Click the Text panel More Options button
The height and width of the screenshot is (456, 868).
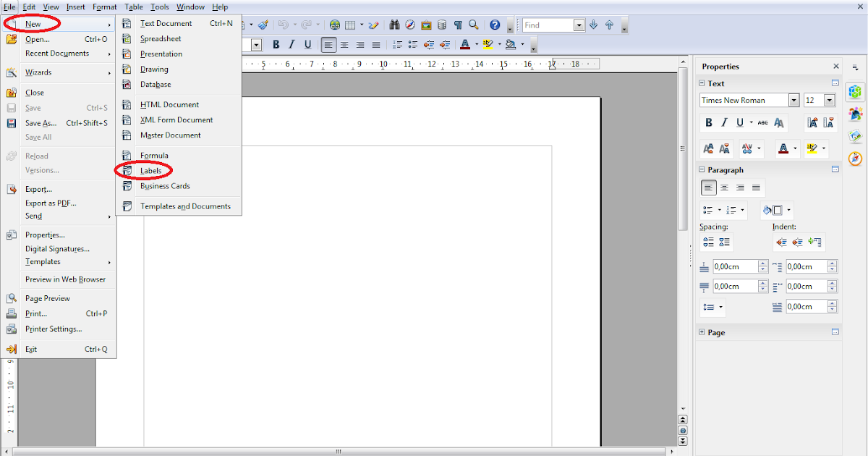835,83
